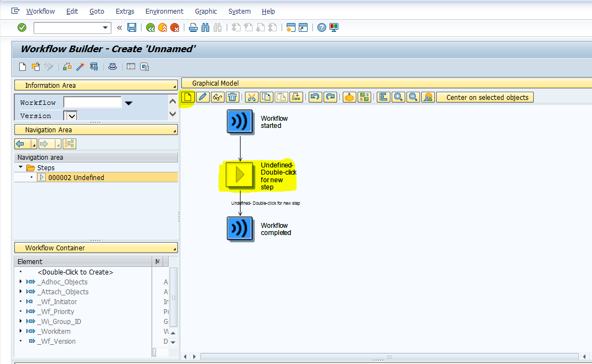Click the Save icon in the standard toolbar
Screen dimensions: 592x364
(x=132, y=27)
